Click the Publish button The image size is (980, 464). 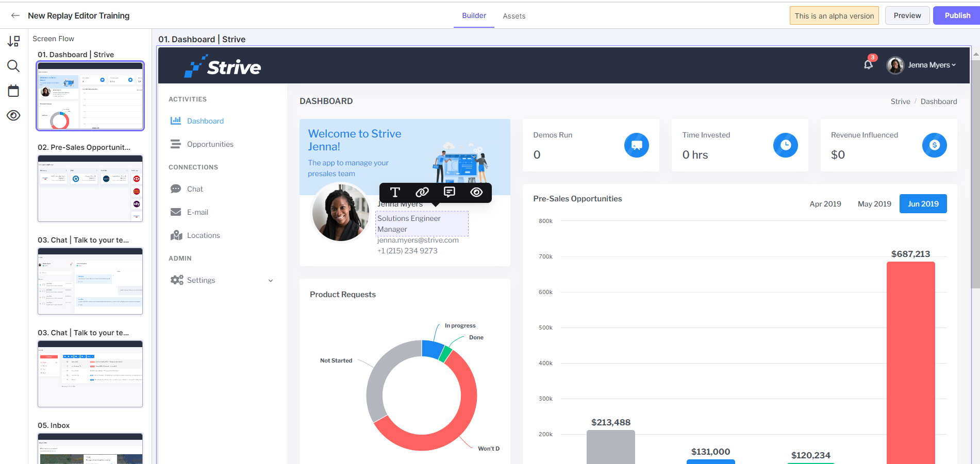957,15
